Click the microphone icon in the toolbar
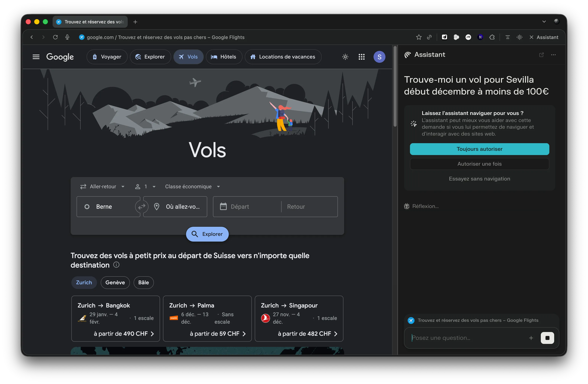 click(67, 37)
